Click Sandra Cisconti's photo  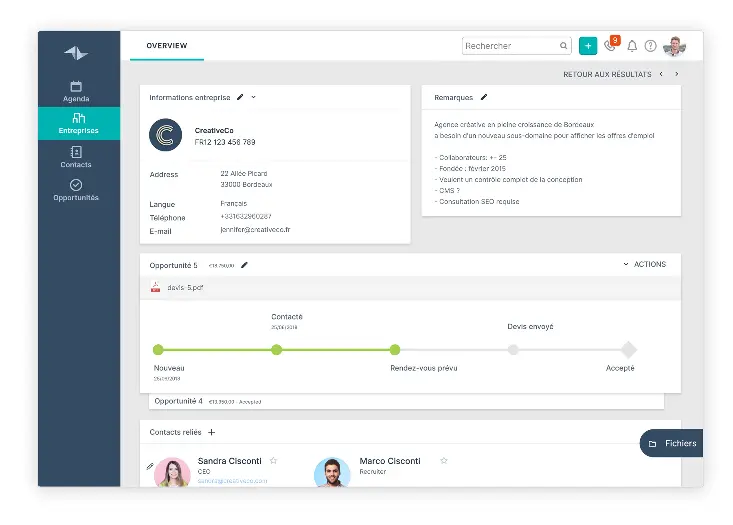click(172, 472)
